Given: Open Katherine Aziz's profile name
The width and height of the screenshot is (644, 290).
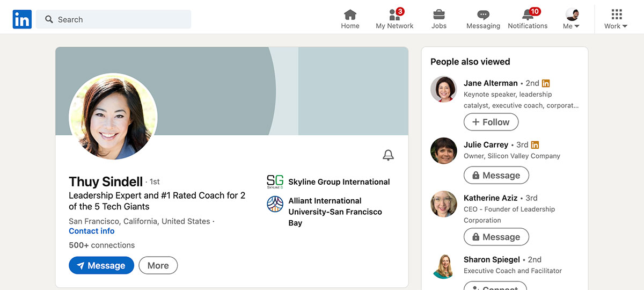Looking at the screenshot, I should pos(491,198).
